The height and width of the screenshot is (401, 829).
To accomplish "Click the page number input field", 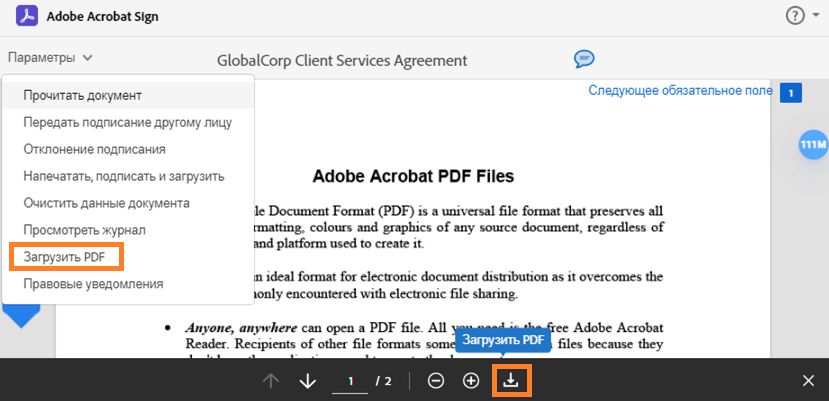I will point(350,381).
